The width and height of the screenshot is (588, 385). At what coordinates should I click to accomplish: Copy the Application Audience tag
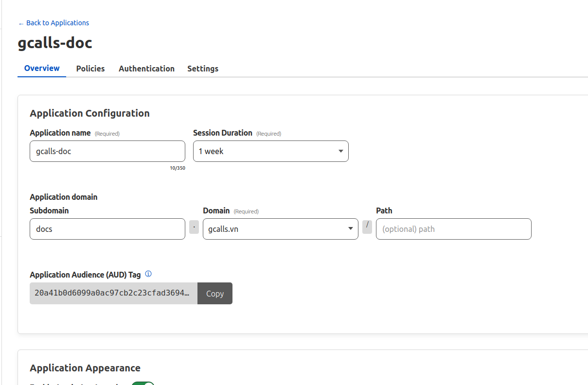pyautogui.click(x=215, y=294)
